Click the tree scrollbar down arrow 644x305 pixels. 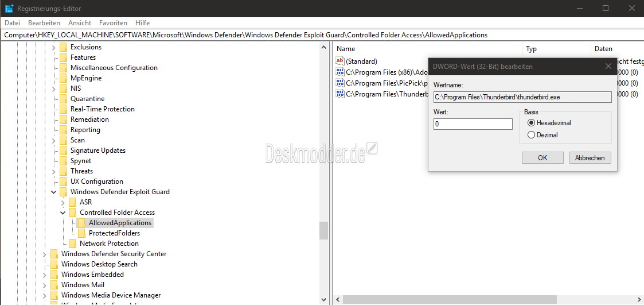[323, 300]
